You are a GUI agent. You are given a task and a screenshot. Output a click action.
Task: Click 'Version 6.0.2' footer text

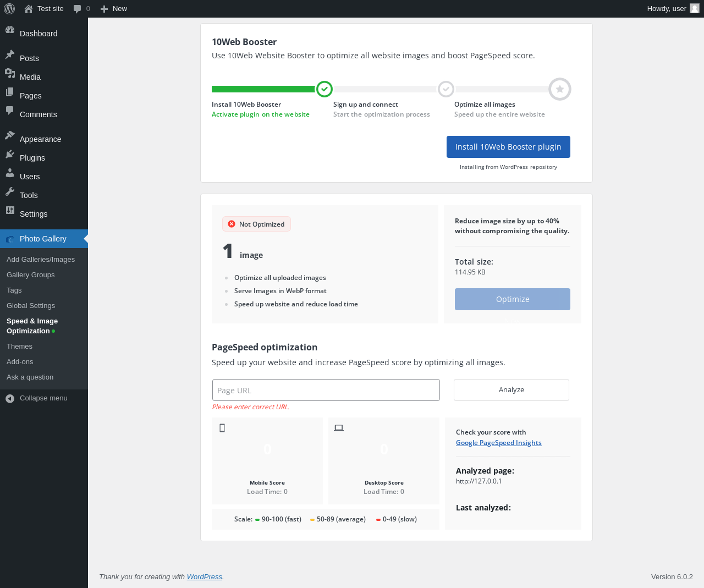[x=672, y=577]
